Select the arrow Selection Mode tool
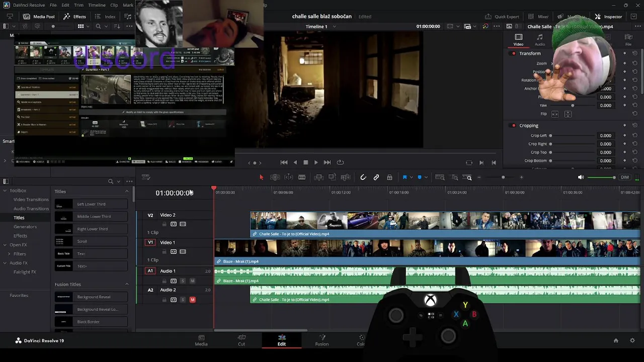This screenshot has width=644, height=362. click(261, 177)
